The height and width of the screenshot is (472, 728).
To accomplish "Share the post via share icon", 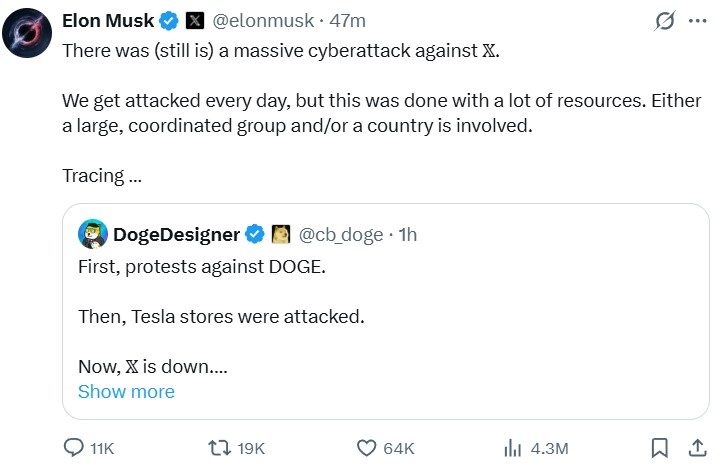I will pos(696,447).
